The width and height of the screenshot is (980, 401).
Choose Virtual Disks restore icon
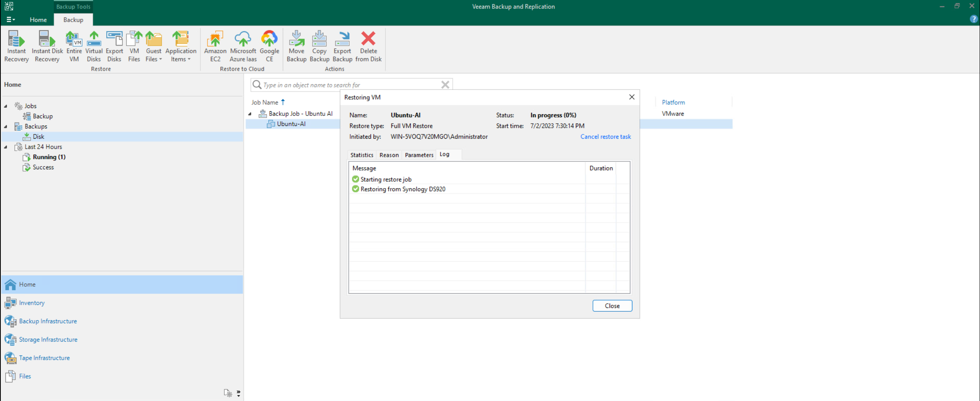(x=94, y=46)
